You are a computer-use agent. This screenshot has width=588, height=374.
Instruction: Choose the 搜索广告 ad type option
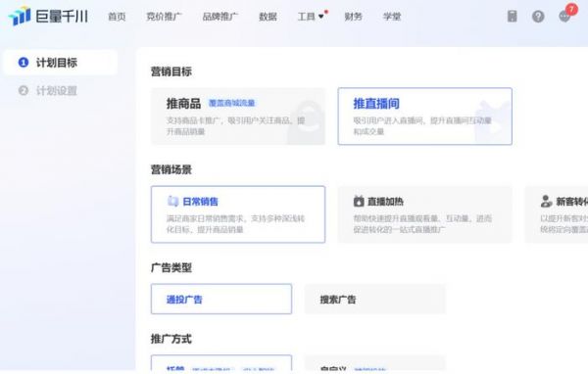point(375,299)
